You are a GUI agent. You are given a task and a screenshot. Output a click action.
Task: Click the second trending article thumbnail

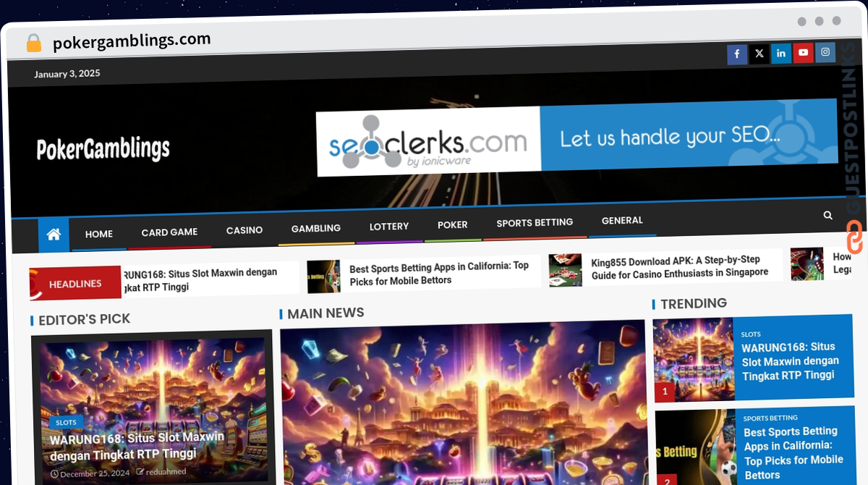696,447
